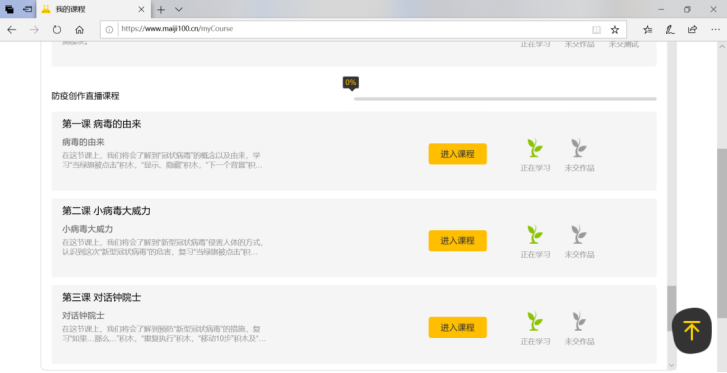Click the browser window vertical scrollbar
This screenshot has width=727, height=373.
pos(722,233)
